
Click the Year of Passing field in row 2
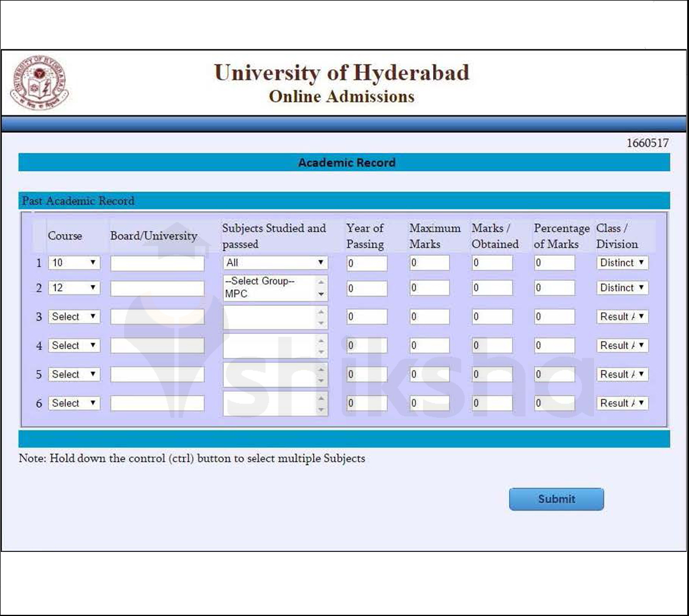click(367, 288)
